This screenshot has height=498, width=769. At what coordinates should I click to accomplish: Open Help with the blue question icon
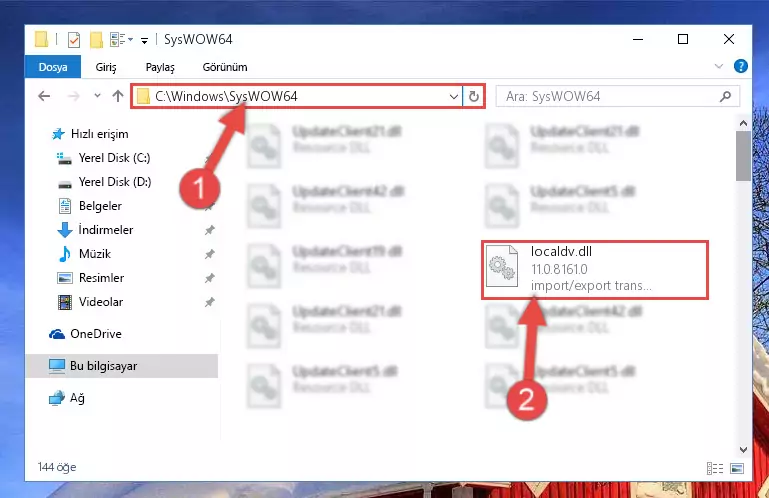741,66
